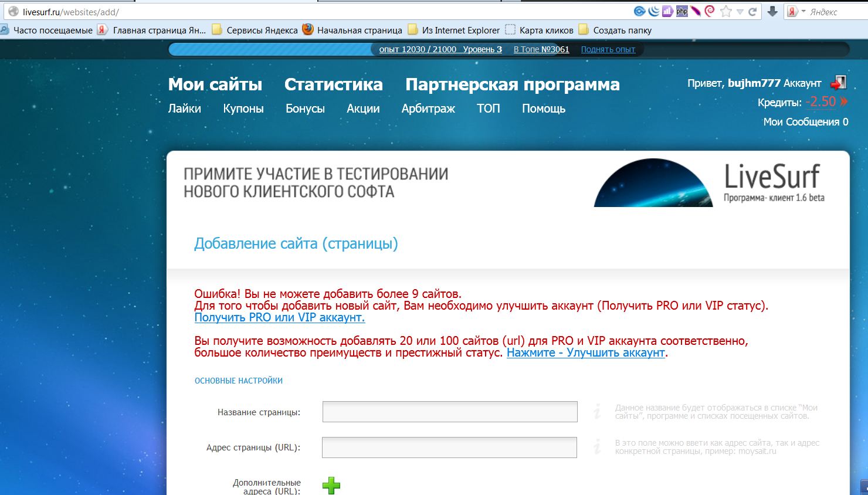
Task: Open 'Из Internet Explorer' bookmark folder
Action: click(454, 30)
